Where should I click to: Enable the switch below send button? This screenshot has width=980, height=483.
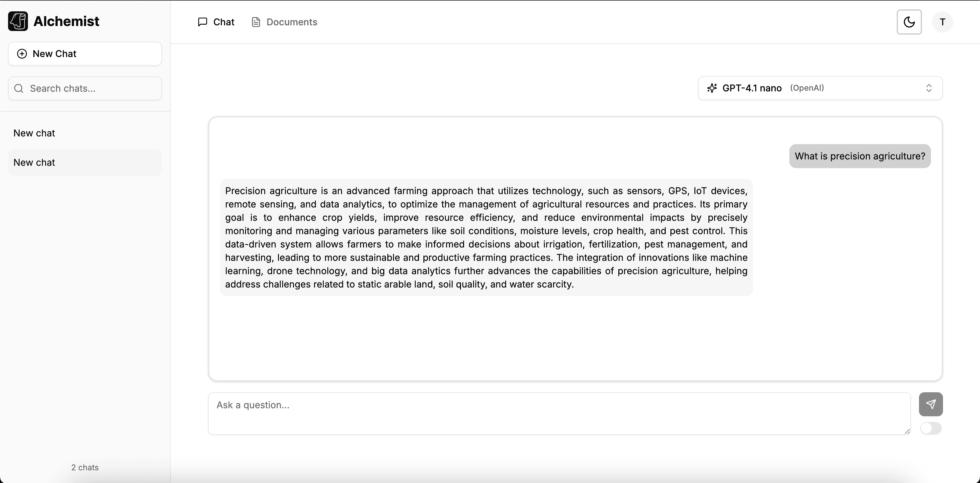pyautogui.click(x=931, y=428)
